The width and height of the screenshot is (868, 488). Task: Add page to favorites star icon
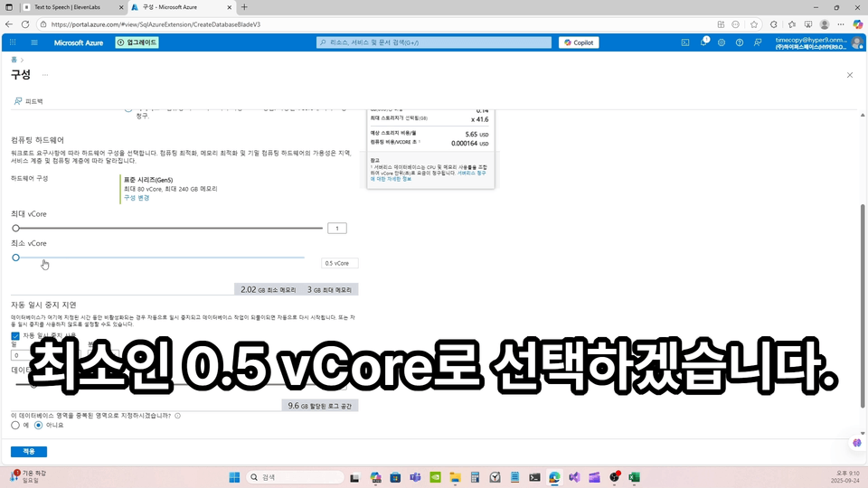coord(754,24)
